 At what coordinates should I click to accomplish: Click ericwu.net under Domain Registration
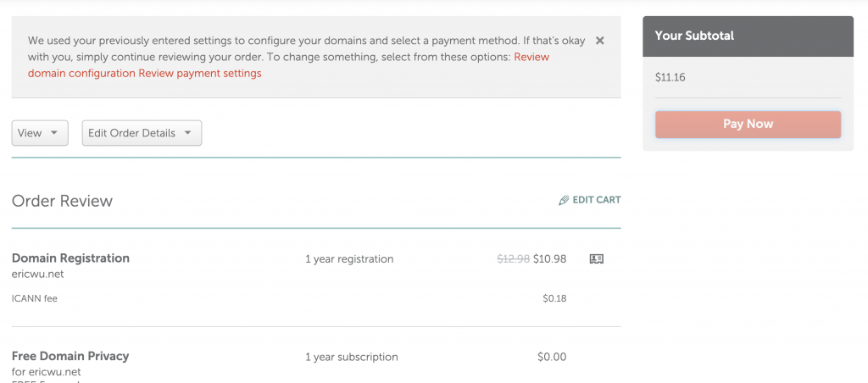(x=37, y=274)
